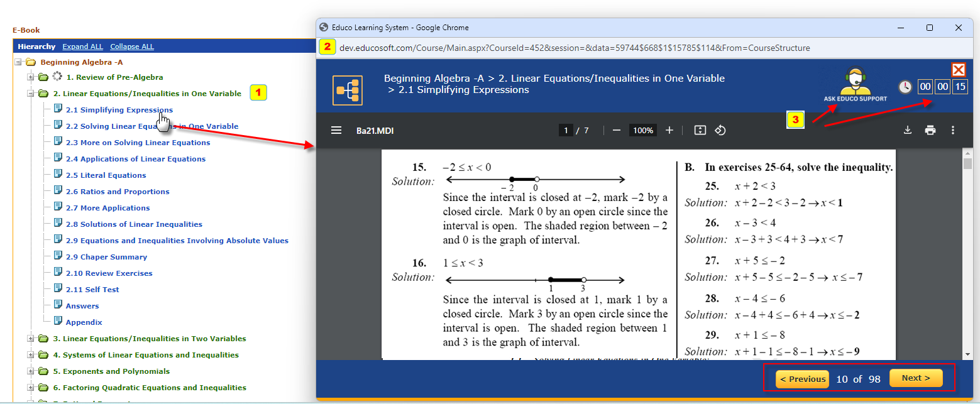Rotate the PDF document counterclockwise
Viewport: 980px width, 404px height.
[x=721, y=131]
